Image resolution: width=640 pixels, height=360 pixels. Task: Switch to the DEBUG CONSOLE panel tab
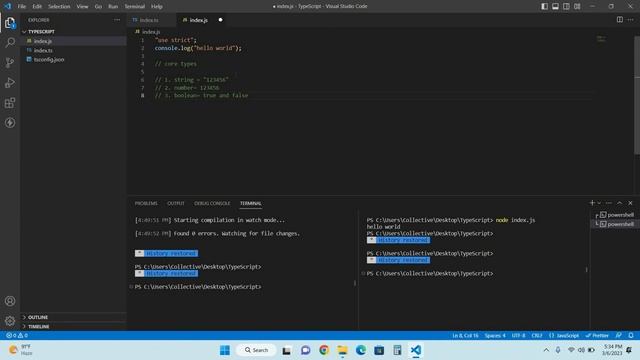pos(212,203)
